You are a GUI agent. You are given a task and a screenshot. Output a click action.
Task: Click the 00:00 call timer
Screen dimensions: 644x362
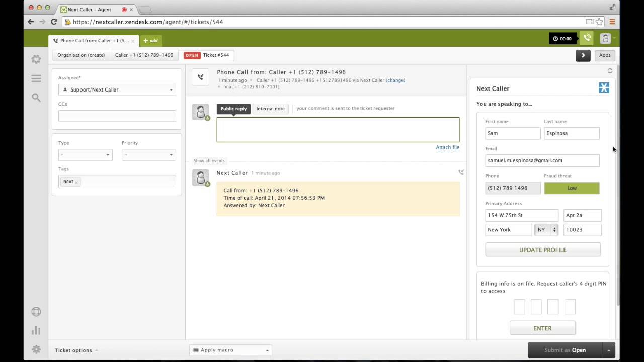click(x=562, y=38)
